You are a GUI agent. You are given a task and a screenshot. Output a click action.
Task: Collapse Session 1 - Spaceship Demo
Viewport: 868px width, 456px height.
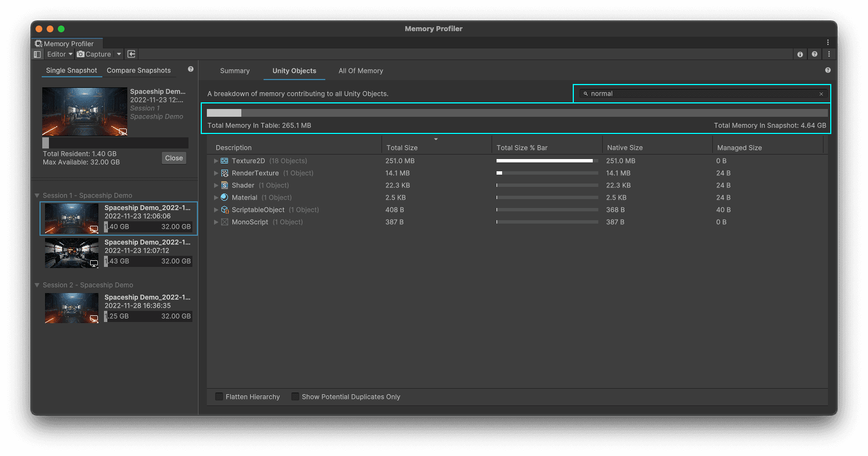click(37, 196)
